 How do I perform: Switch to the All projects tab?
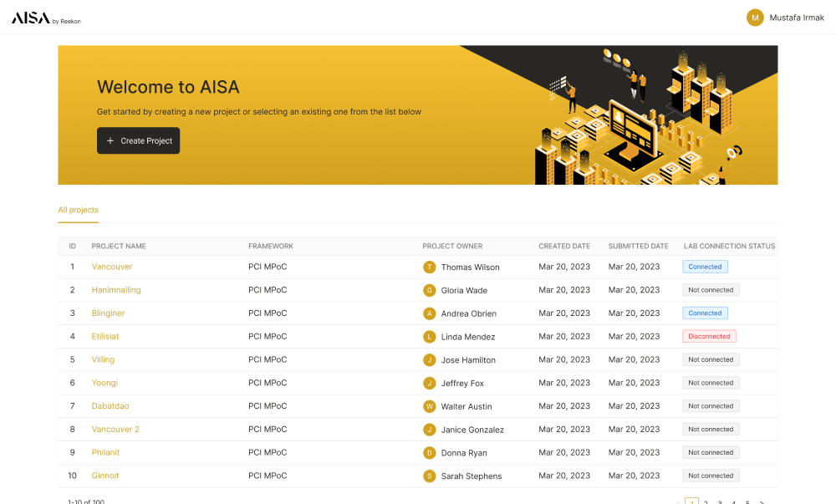point(79,210)
